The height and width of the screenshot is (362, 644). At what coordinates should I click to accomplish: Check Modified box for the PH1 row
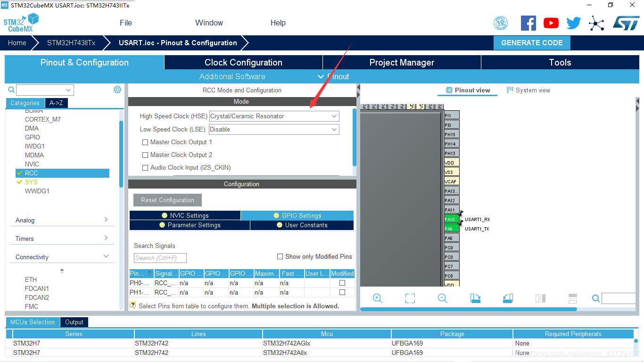point(342,292)
